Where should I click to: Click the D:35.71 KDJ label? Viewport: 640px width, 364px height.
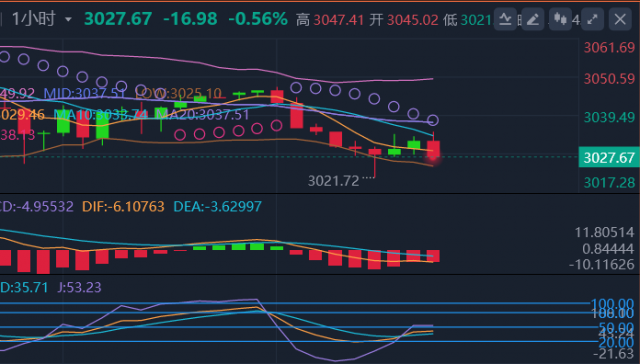pyautogui.click(x=24, y=287)
